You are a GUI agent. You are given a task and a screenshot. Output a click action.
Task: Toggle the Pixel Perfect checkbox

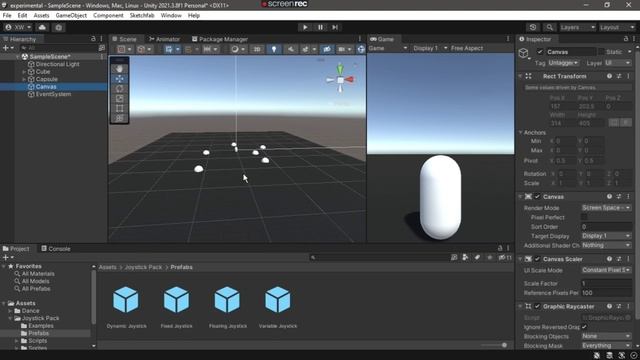584,217
